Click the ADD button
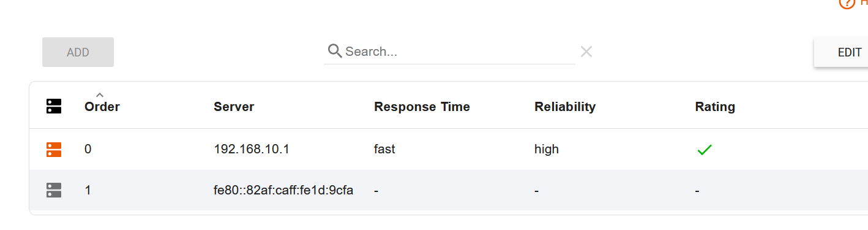Screen dimensions: 868x230 pos(78,52)
